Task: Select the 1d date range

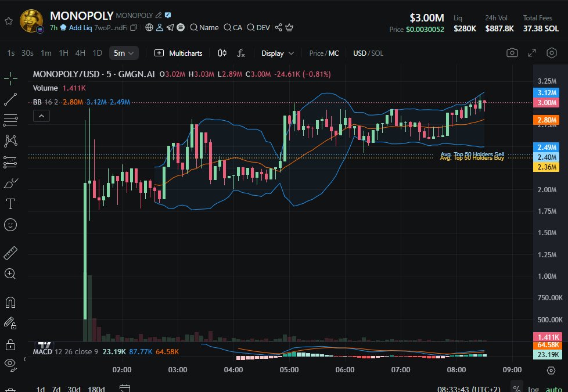Action: tap(40, 389)
